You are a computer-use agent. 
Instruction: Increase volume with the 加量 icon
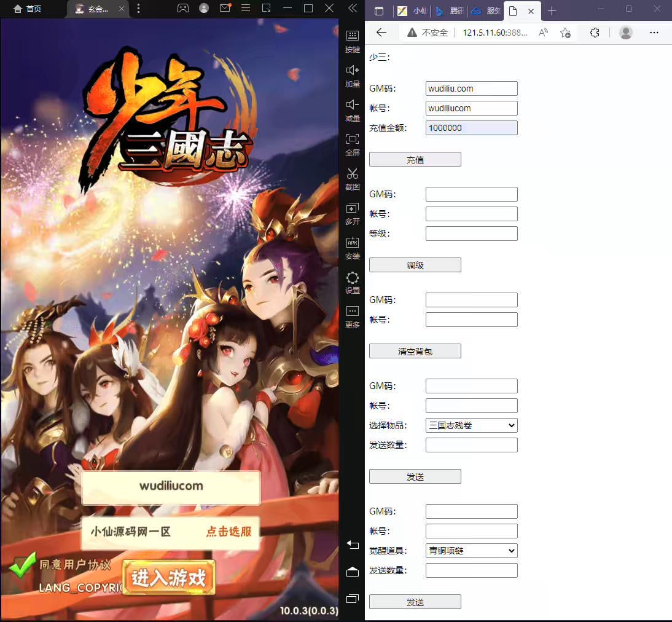[x=353, y=76]
